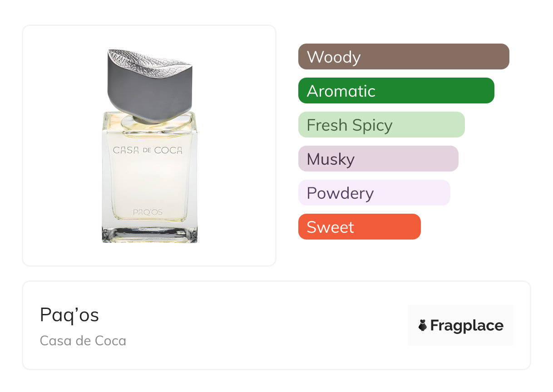Select the dark green Aromatic accord bar
This screenshot has height=392, width=553.
point(396,91)
